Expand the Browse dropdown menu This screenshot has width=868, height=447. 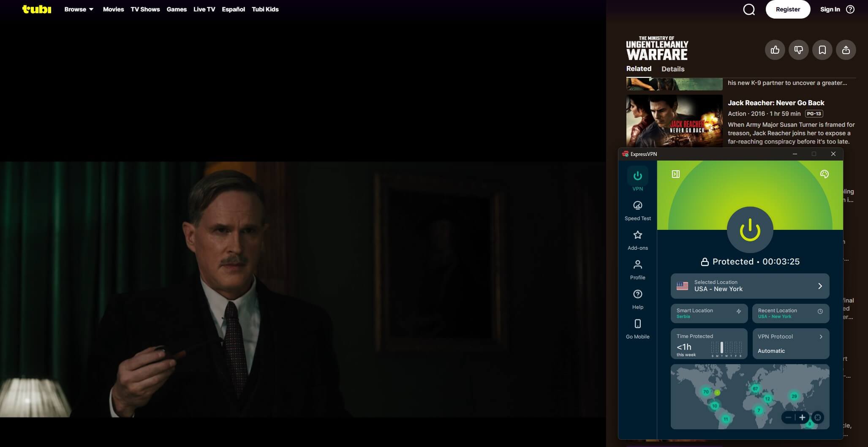(x=79, y=9)
